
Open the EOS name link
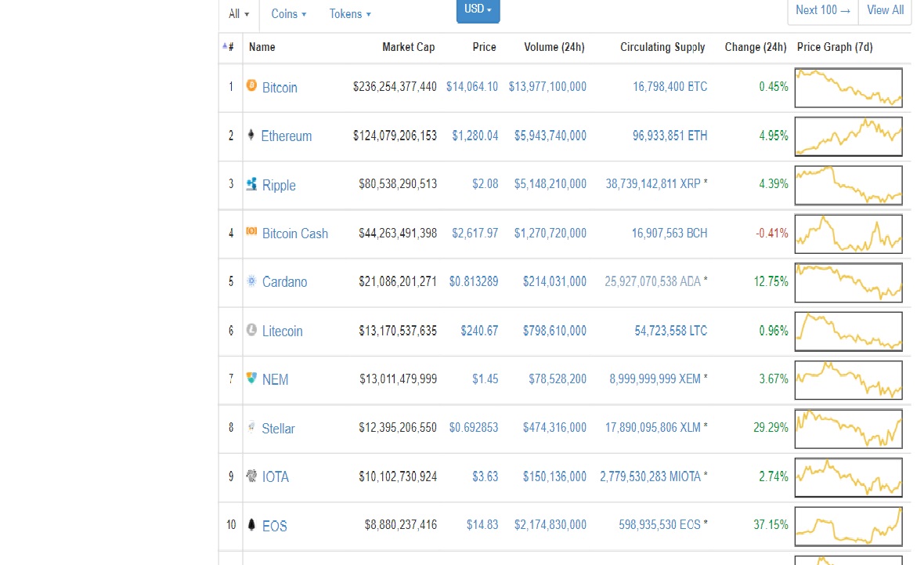click(275, 526)
